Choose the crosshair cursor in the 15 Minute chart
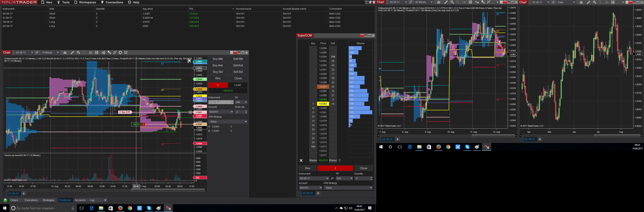The width and height of the screenshot is (644, 212). [91, 53]
